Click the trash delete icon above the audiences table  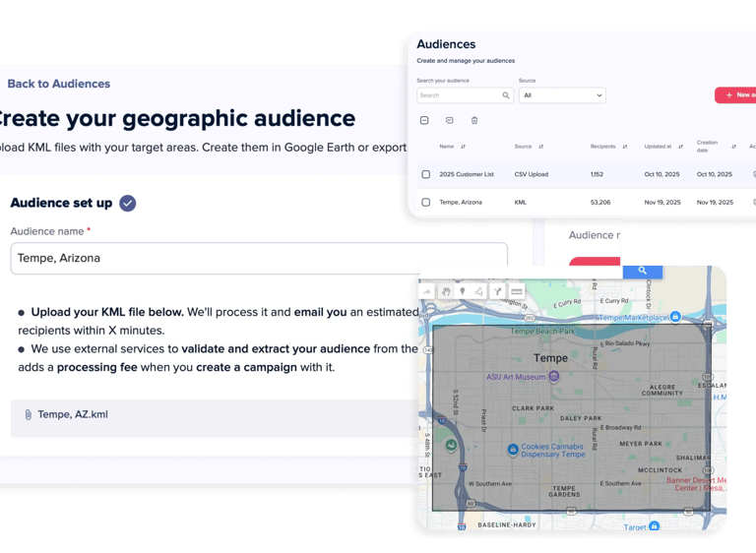(x=474, y=120)
